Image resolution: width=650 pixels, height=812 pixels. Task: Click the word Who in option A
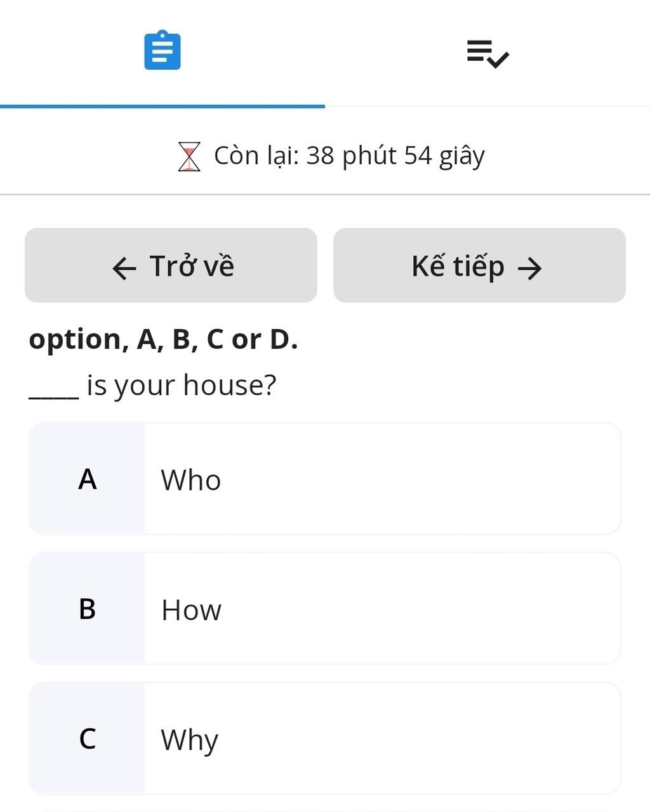[x=191, y=480]
